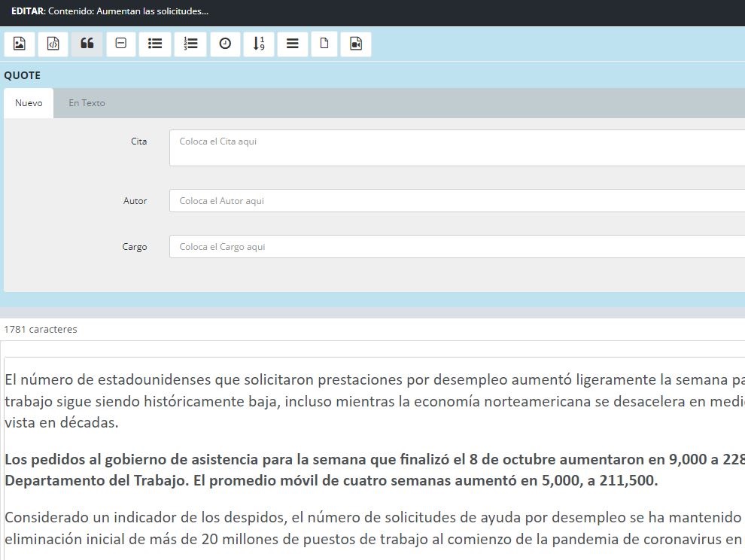This screenshot has height=560, width=745.
Task: Insert a bulleted list block
Action: point(154,44)
